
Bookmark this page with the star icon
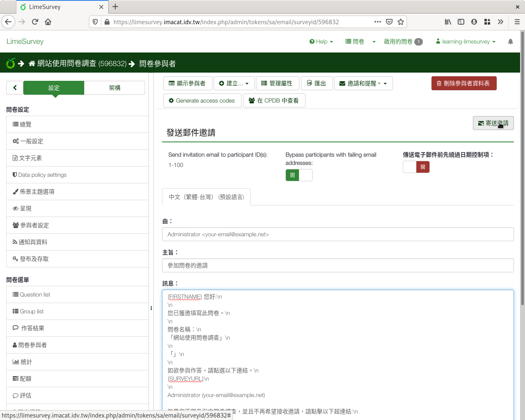[x=401, y=22]
